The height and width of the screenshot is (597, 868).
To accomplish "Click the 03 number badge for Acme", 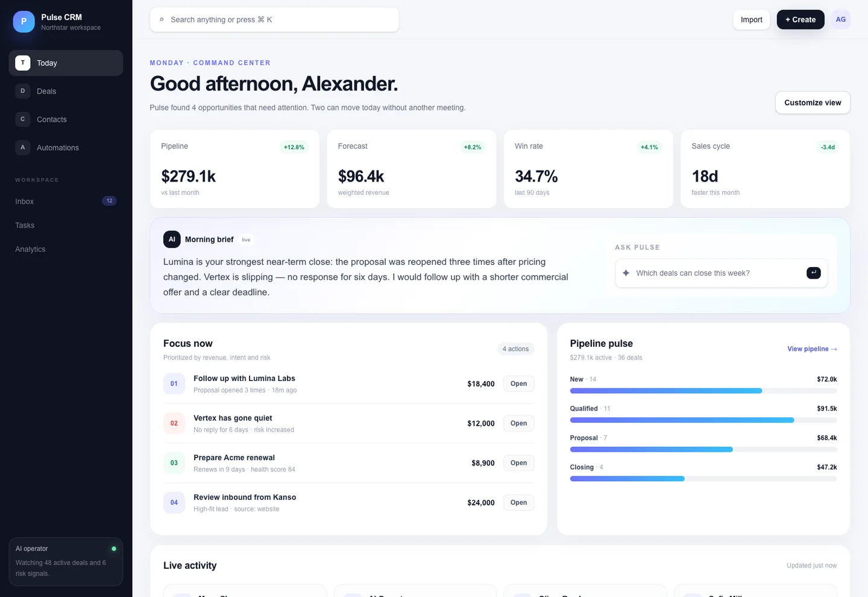I will click(174, 463).
